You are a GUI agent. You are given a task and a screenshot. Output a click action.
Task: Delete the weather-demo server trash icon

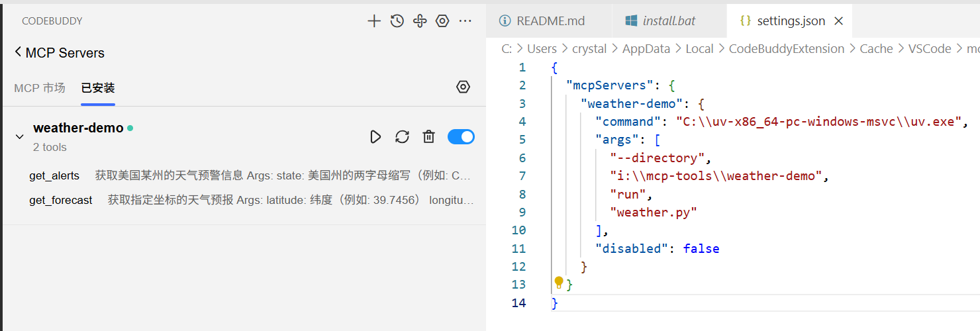pos(429,137)
